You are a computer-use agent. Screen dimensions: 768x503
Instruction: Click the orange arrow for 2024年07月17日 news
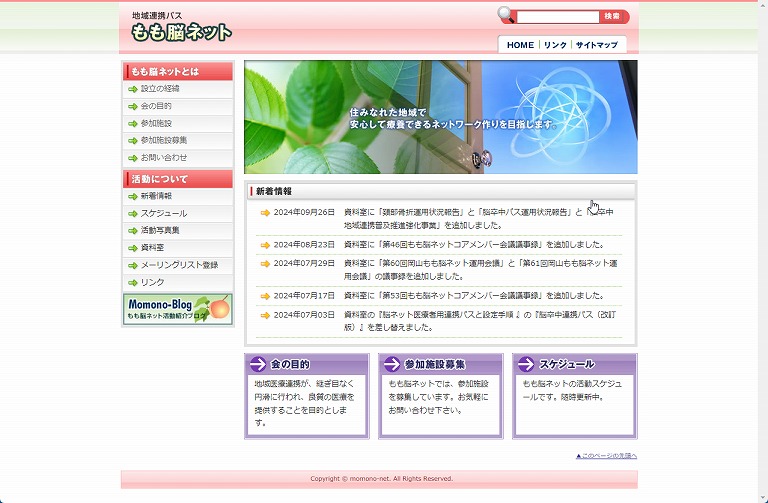click(265, 296)
